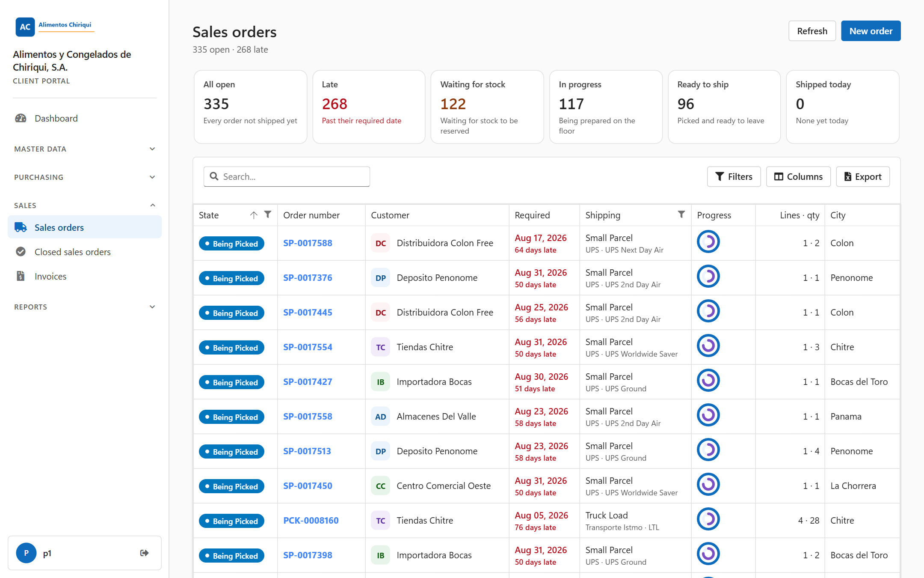Open order SP-0017554
924x578 pixels.
tap(308, 347)
